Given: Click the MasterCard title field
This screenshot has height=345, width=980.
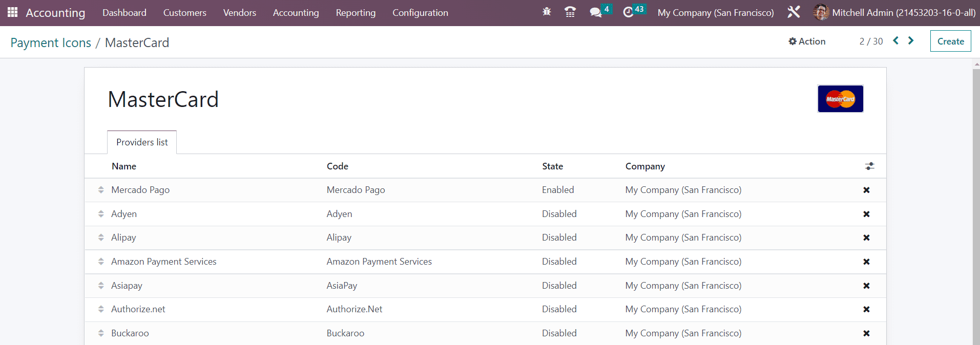Looking at the screenshot, I should click(x=163, y=99).
